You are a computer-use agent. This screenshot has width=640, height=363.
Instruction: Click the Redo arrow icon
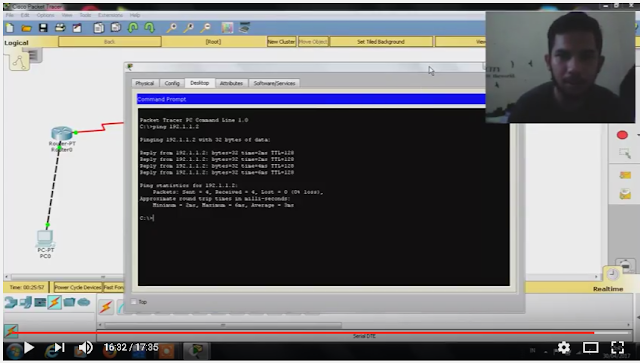[x=150, y=28]
